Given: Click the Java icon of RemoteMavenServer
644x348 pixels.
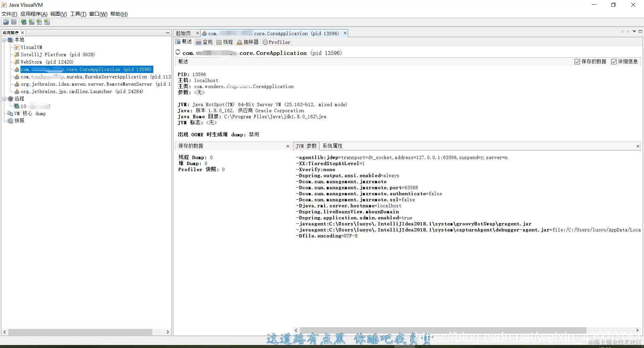Looking at the screenshot, I should point(17,84).
